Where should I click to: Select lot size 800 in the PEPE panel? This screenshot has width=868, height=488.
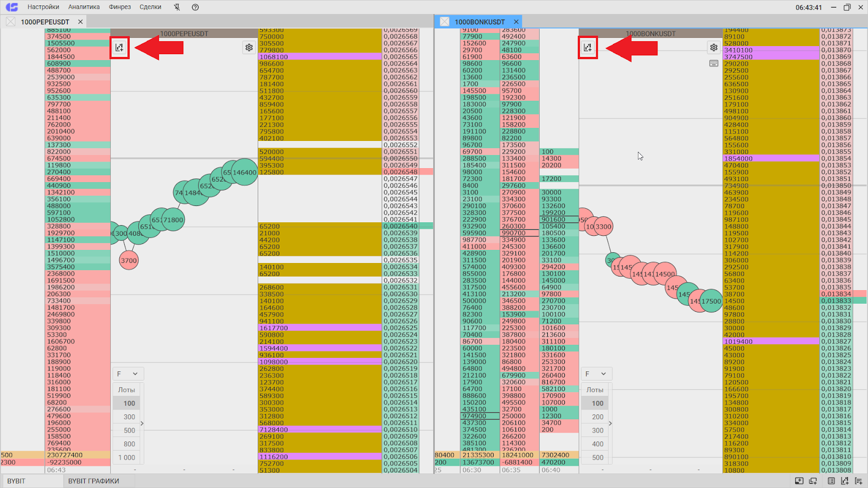126,444
